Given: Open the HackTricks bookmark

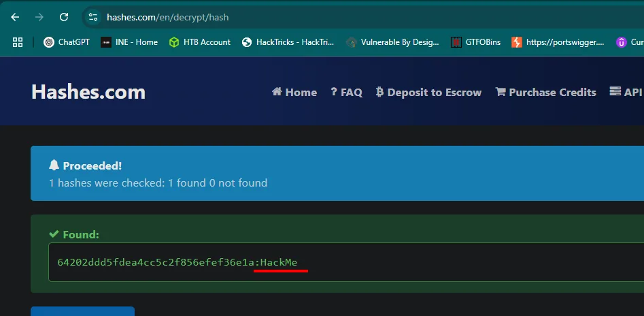Looking at the screenshot, I should tap(288, 42).
